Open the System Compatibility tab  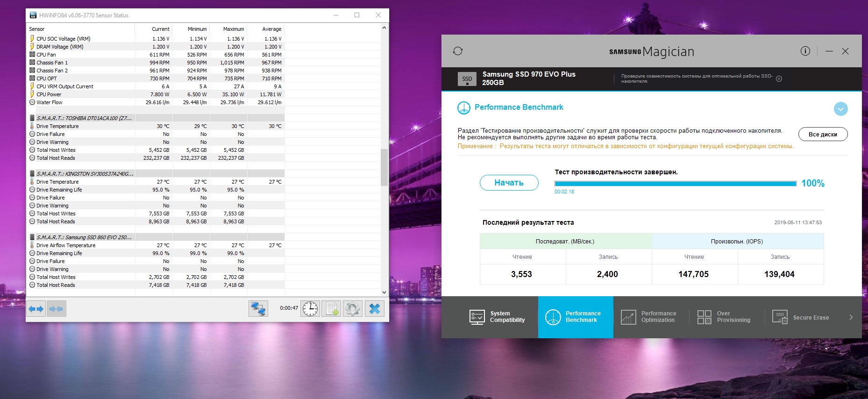pos(497,317)
